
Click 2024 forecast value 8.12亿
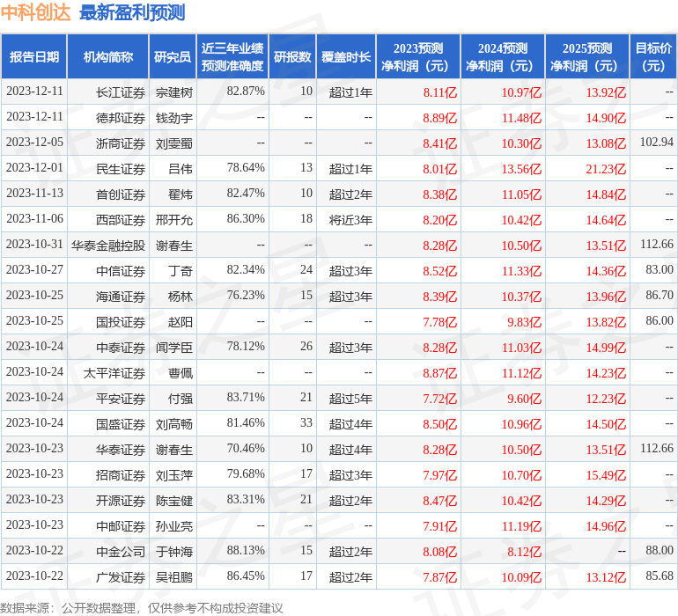pos(525,552)
